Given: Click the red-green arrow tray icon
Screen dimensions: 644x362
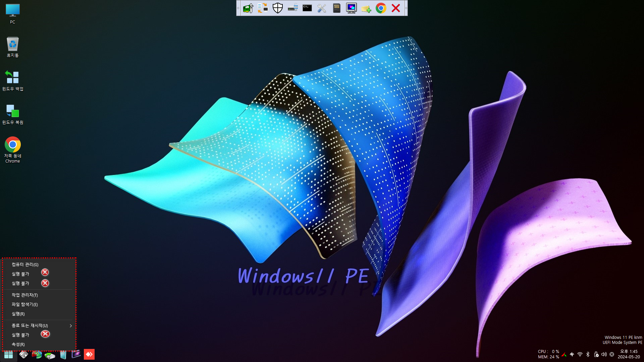Looking at the screenshot, I should click(564, 354).
